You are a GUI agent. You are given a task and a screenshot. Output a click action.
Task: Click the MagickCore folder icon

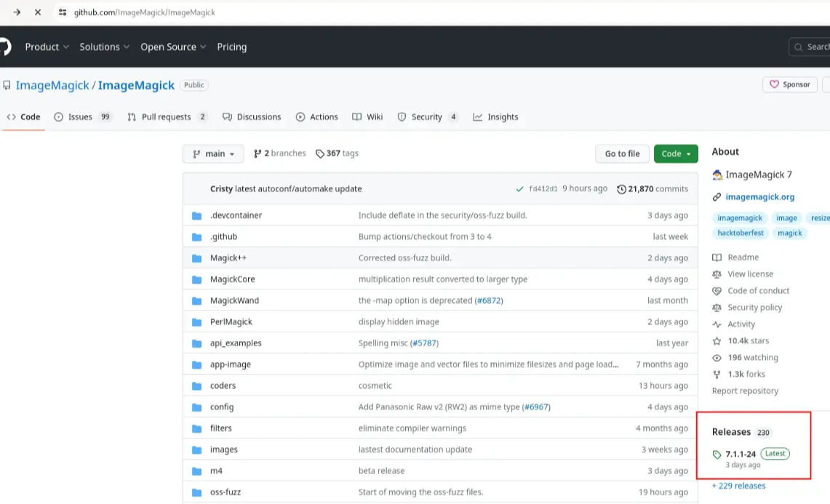(196, 279)
